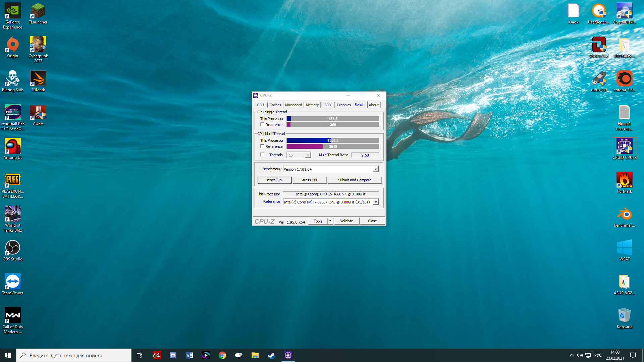Select the CPUID CPU-Z desktop shortcut
Image resolution: width=644 pixels, height=362 pixels.
pyautogui.click(x=624, y=148)
